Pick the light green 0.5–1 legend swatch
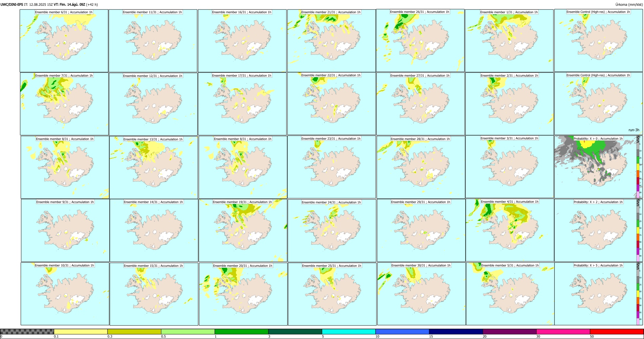 (x=188, y=332)
